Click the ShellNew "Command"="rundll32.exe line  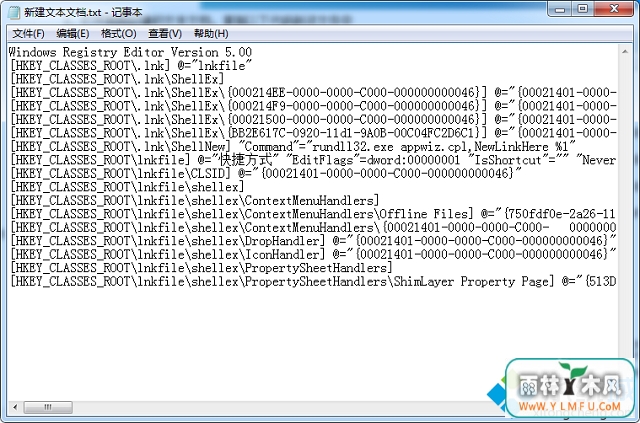point(293,147)
